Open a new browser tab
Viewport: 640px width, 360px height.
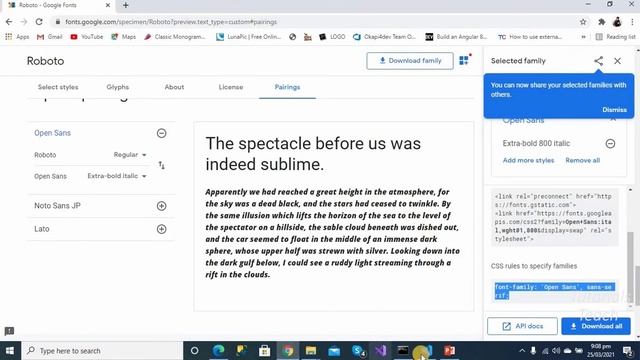(126, 5)
